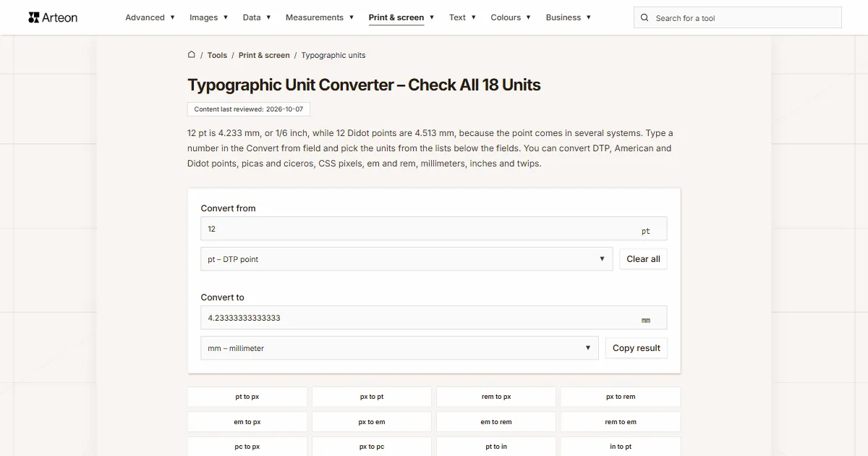Go to Tools breadcrumb link
The image size is (868, 456).
pos(217,55)
